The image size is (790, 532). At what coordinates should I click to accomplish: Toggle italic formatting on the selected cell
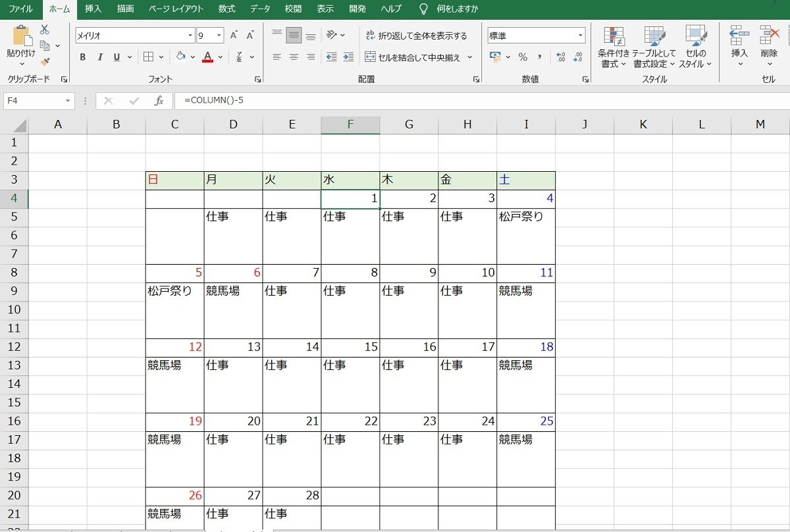(x=99, y=57)
